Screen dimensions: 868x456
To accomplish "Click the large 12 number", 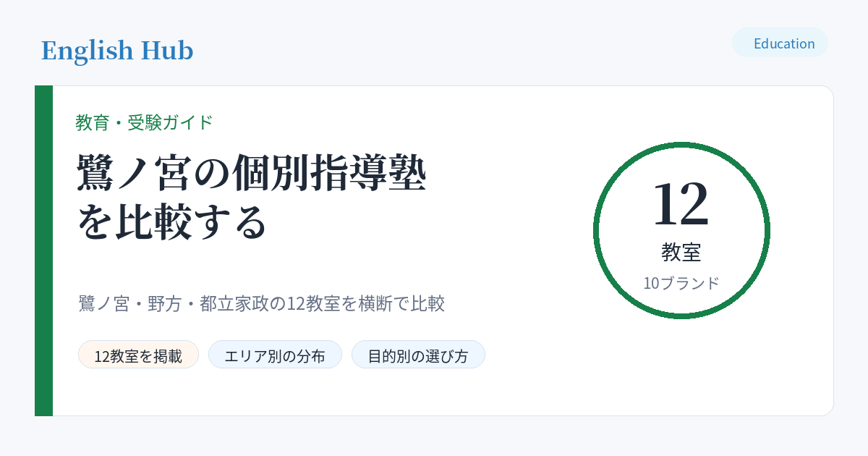I will click(x=681, y=205).
